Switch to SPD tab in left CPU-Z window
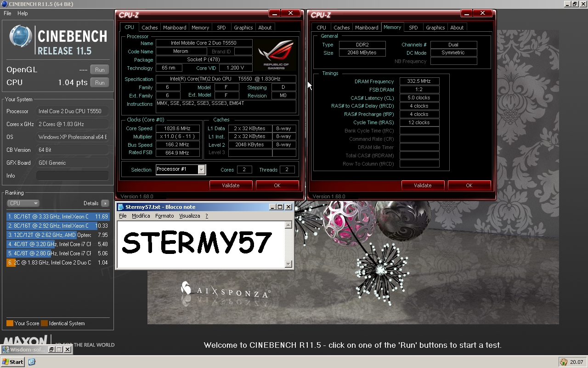This screenshot has width=588, height=368. point(221,28)
